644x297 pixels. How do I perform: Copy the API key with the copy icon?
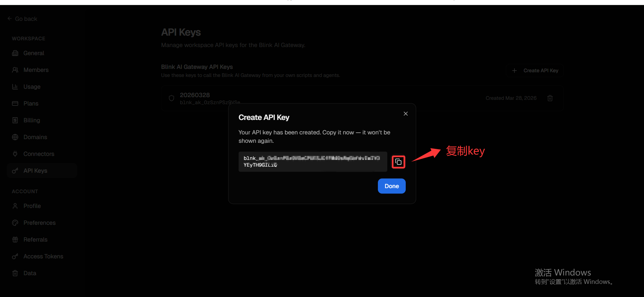398,162
